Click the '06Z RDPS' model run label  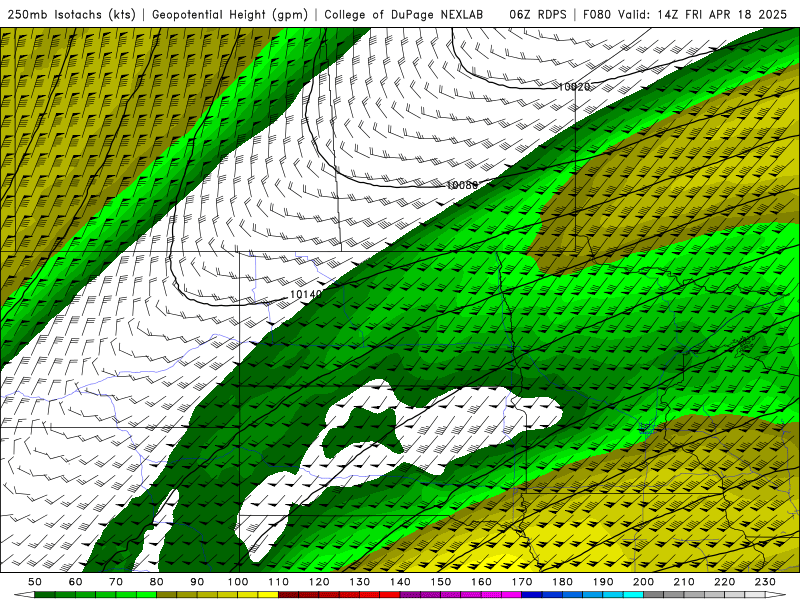(538, 15)
